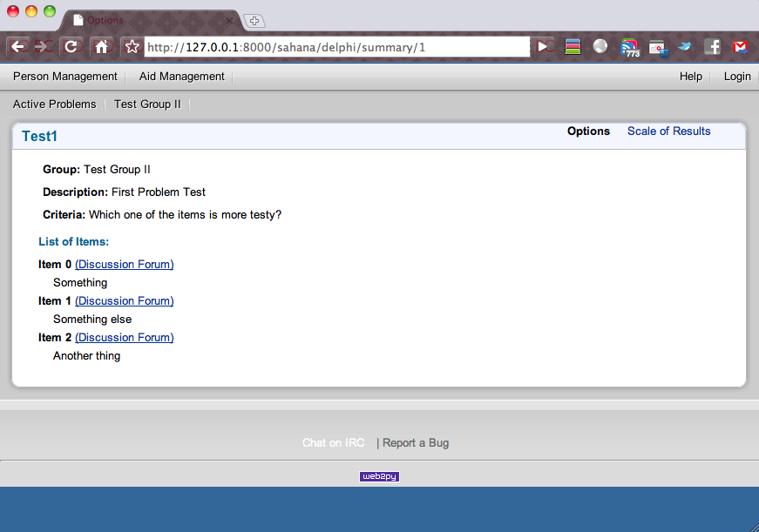Open Discussion Forum for Item 0
The image size is (759, 532).
(x=125, y=265)
